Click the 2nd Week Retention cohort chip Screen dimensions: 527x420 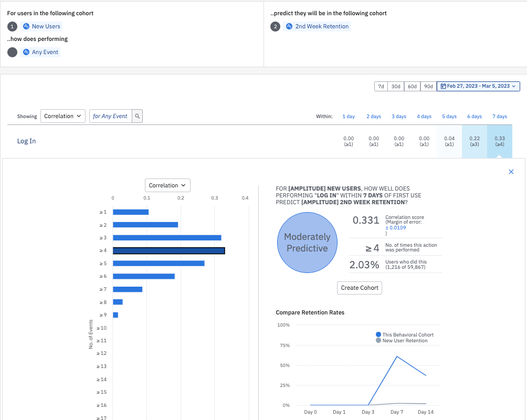(317, 26)
